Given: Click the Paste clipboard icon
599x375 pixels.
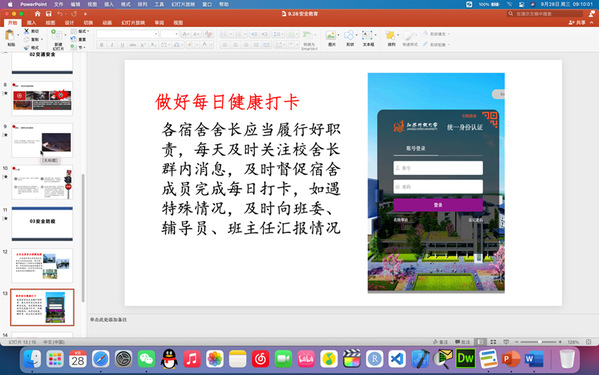Looking at the screenshot, I should (10, 36).
